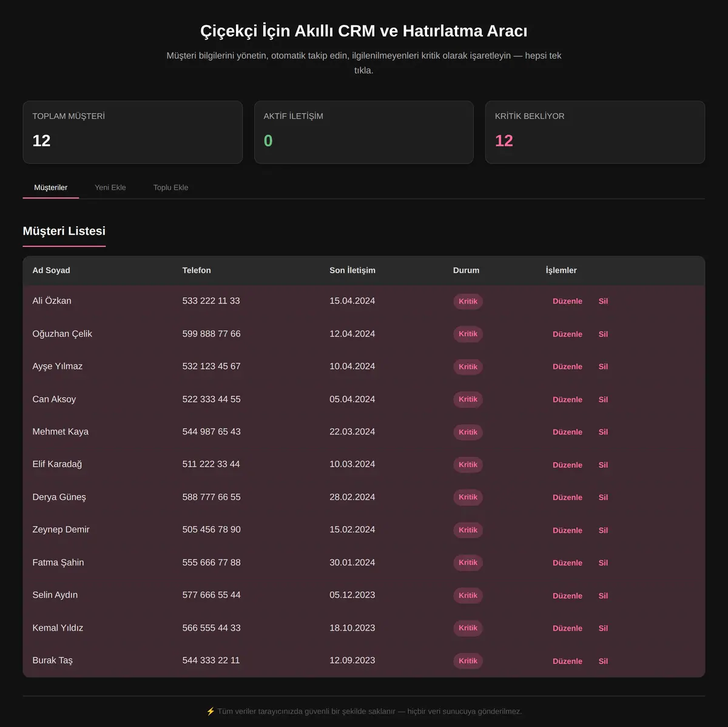The image size is (728, 727).
Task: Click the İşlemler column header
Action: click(561, 271)
